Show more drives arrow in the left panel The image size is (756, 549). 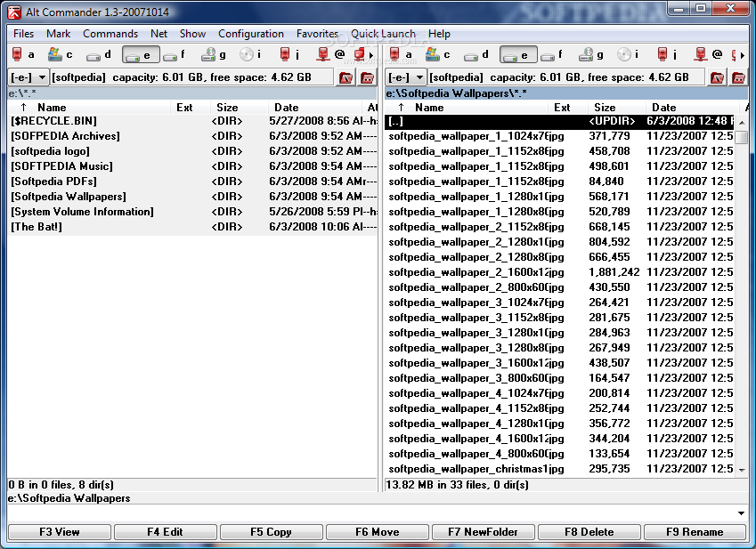coord(370,55)
